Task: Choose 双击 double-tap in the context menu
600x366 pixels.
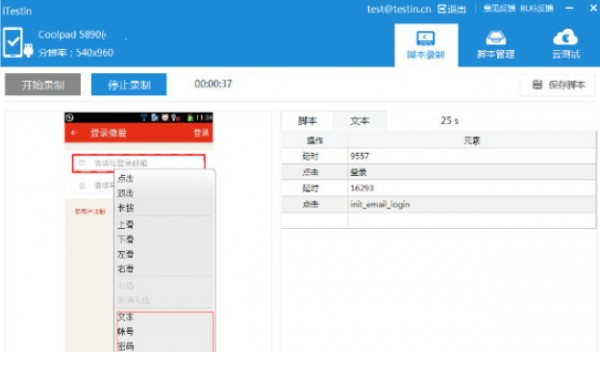Action: pos(126,193)
